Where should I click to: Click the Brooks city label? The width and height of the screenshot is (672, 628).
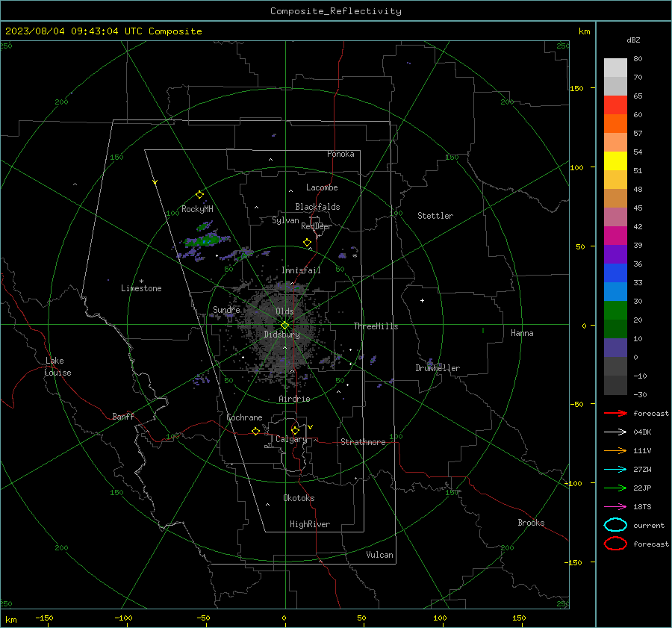click(x=531, y=523)
